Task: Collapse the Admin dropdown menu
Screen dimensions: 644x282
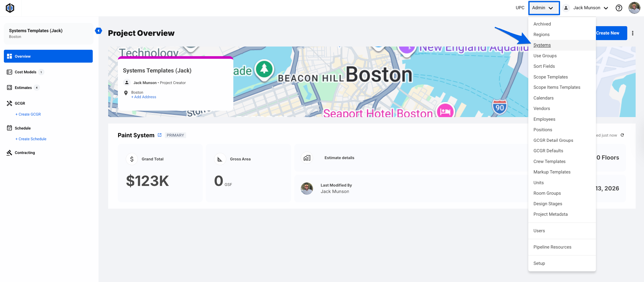Action: [x=544, y=8]
